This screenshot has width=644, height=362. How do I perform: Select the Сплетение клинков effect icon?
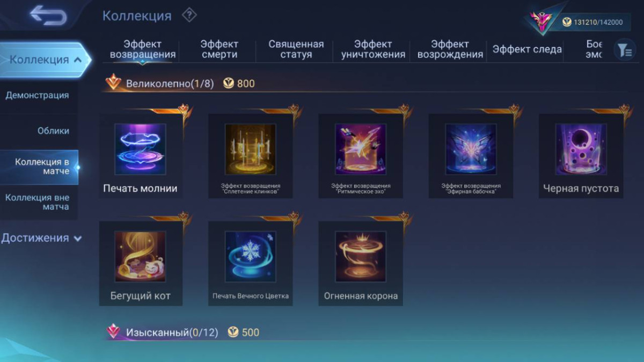(251, 149)
